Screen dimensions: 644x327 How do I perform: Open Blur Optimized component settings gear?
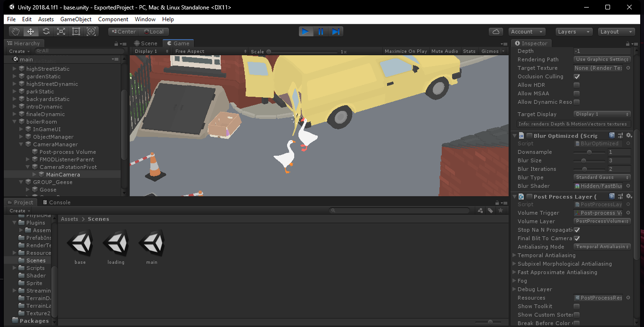coord(628,136)
